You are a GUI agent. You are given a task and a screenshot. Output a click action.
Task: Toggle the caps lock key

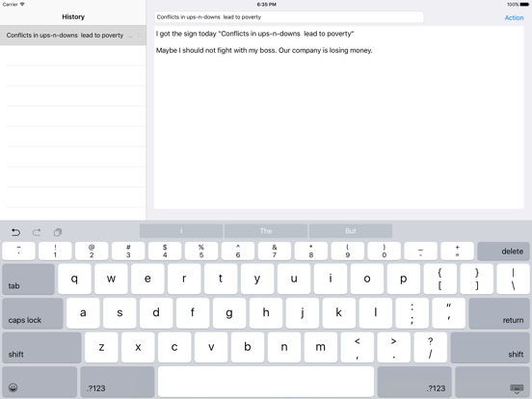pos(33,313)
